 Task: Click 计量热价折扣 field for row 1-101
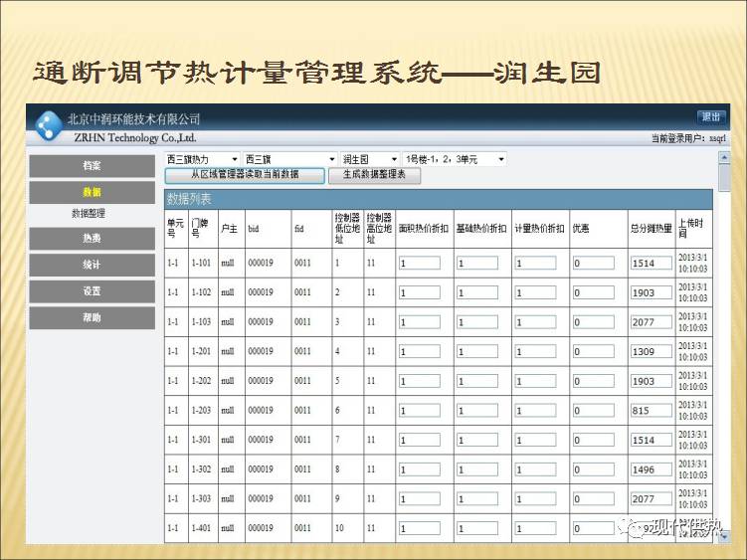point(535,263)
